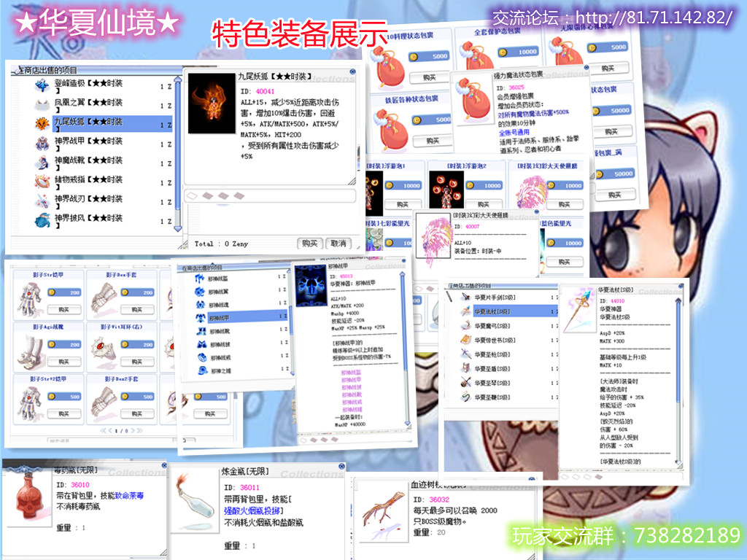Screen dimensions: 747x560
Task: Select 邪神战靴 in the shop list
Action: [x=219, y=331]
